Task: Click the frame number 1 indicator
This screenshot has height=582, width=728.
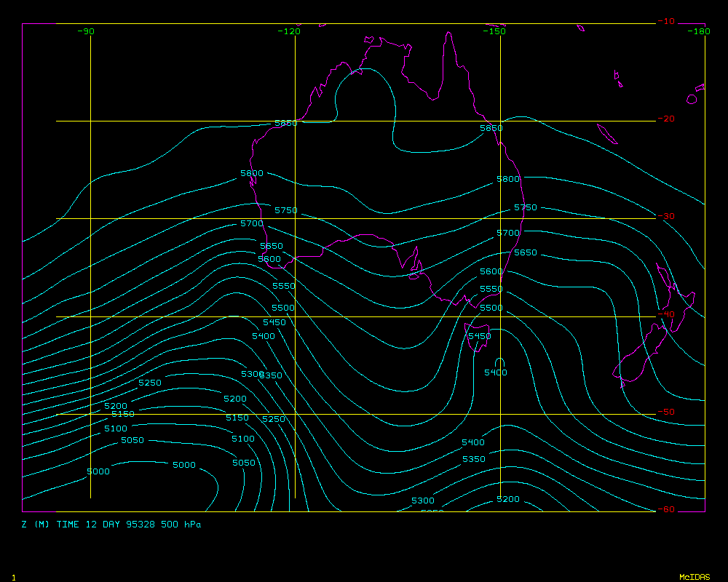Action: [x=13, y=577]
